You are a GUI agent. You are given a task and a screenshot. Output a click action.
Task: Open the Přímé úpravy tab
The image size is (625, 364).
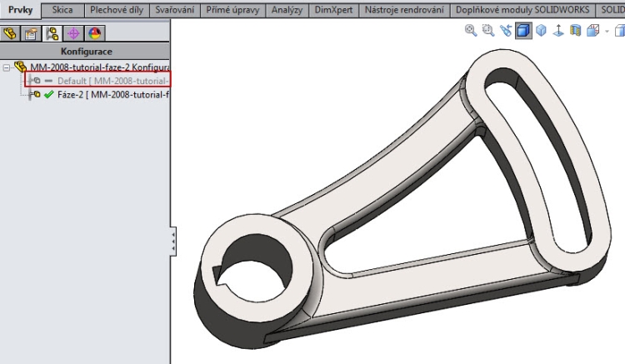coord(232,10)
